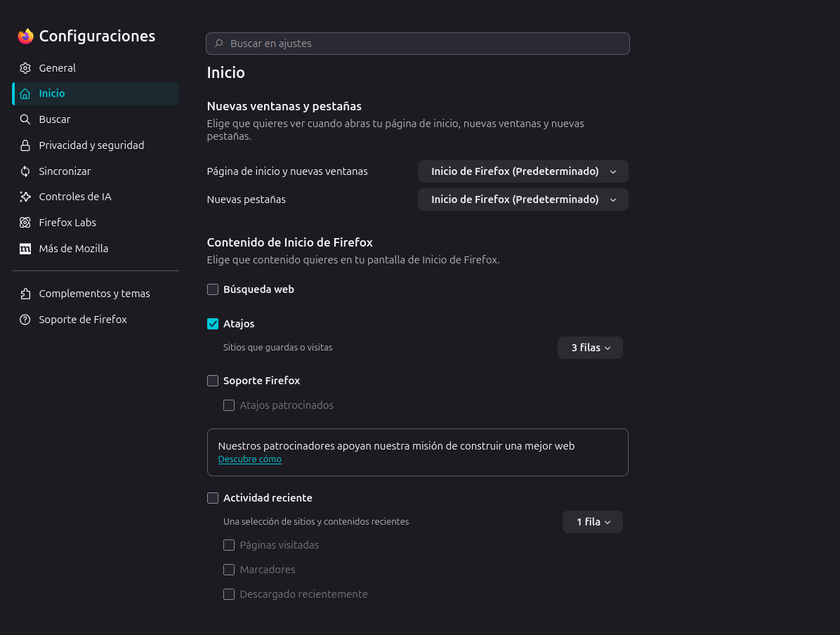The height and width of the screenshot is (635, 840).
Task: Click the Firefox Labs atom icon
Action: (25, 223)
